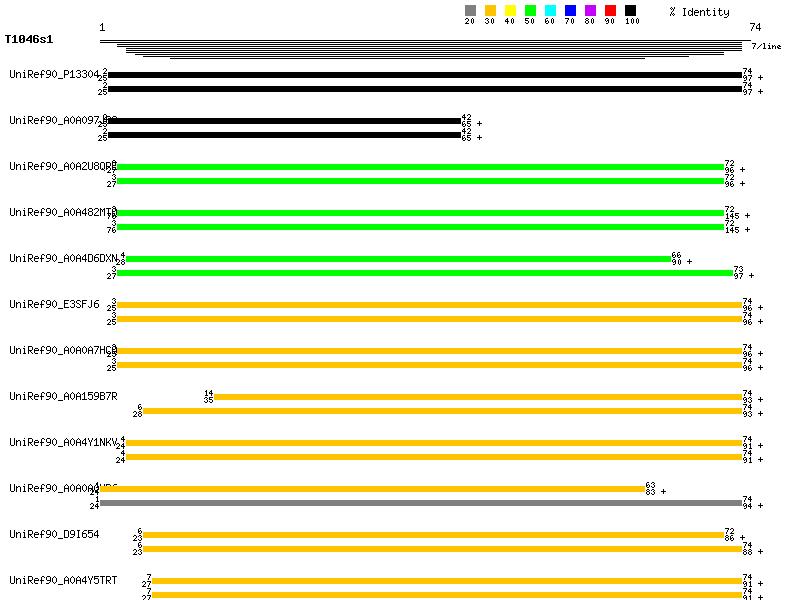Expand the plus sign beside the gray bar
Image resolution: width=800 pixels, height=600 pixels.
click(x=760, y=506)
